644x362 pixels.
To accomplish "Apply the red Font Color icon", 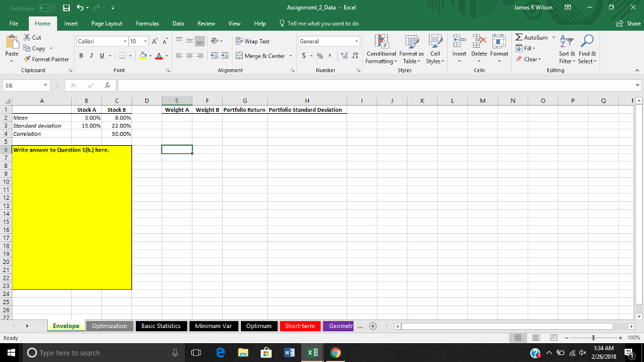I will [159, 56].
